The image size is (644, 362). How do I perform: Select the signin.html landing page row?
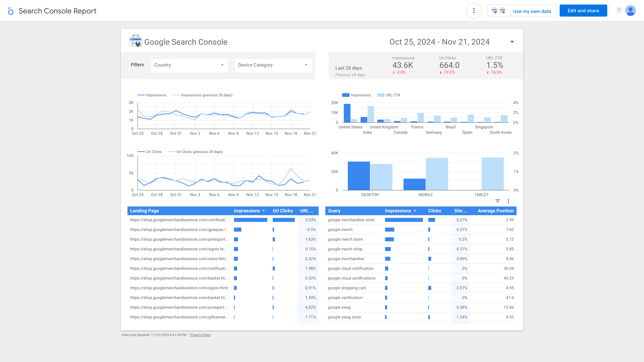point(223,288)
